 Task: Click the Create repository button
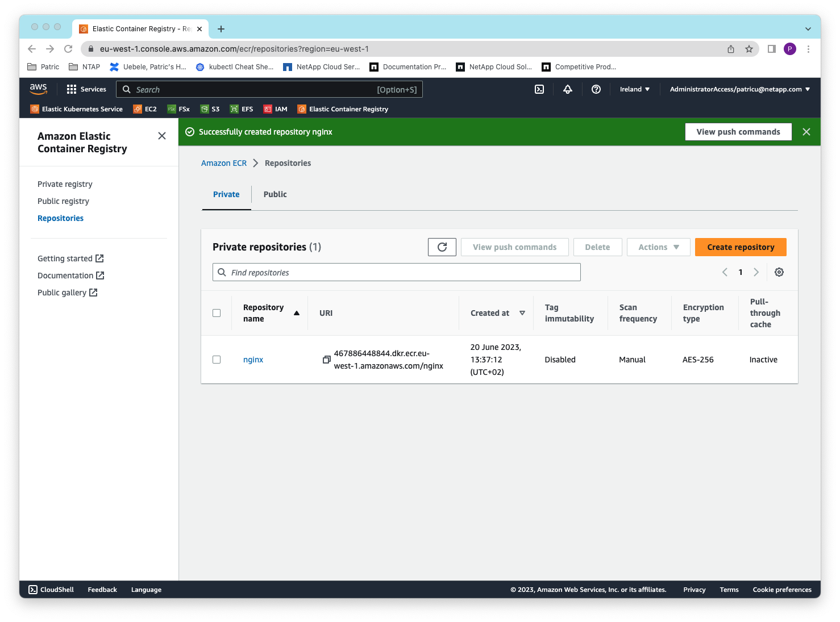click(740, 247)
